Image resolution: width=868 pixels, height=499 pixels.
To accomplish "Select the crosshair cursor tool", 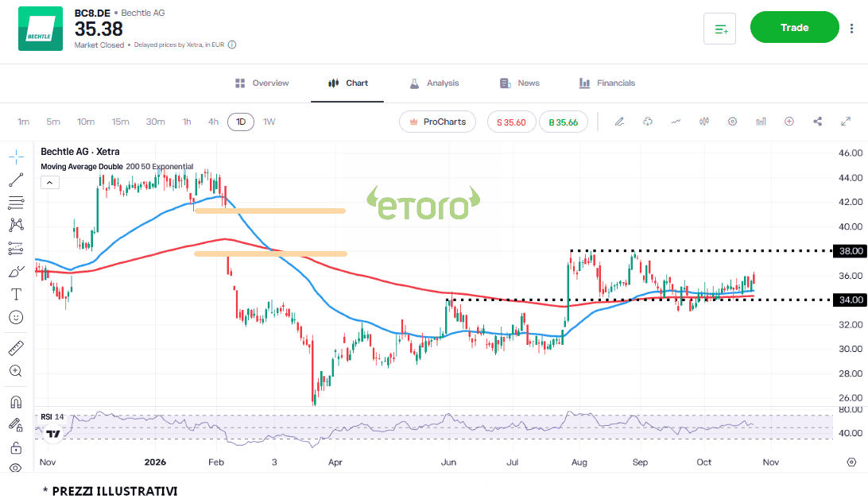I will click(16, 157).
